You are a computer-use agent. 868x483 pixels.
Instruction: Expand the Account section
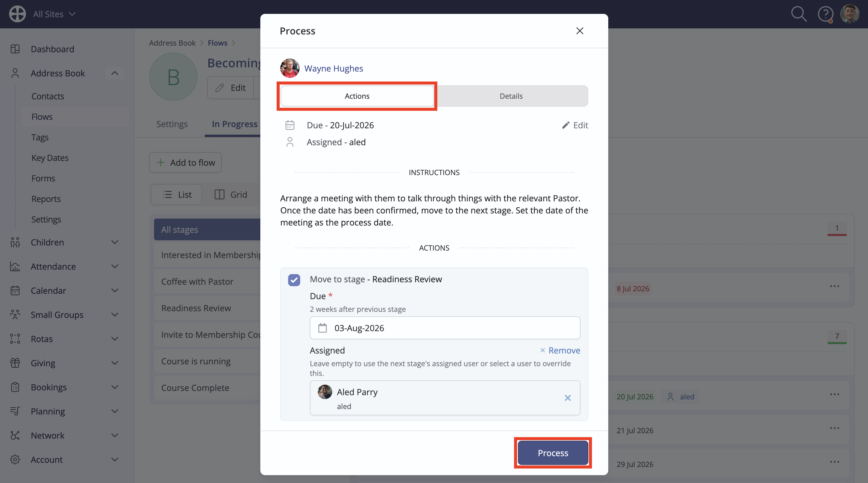114,459
